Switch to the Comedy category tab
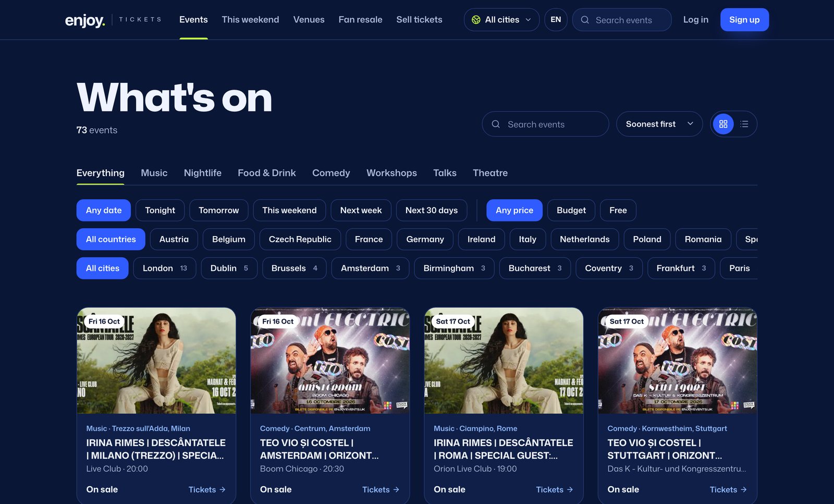Screen dimensions: 834x504 pyautogui.click(x=331, y=173)
